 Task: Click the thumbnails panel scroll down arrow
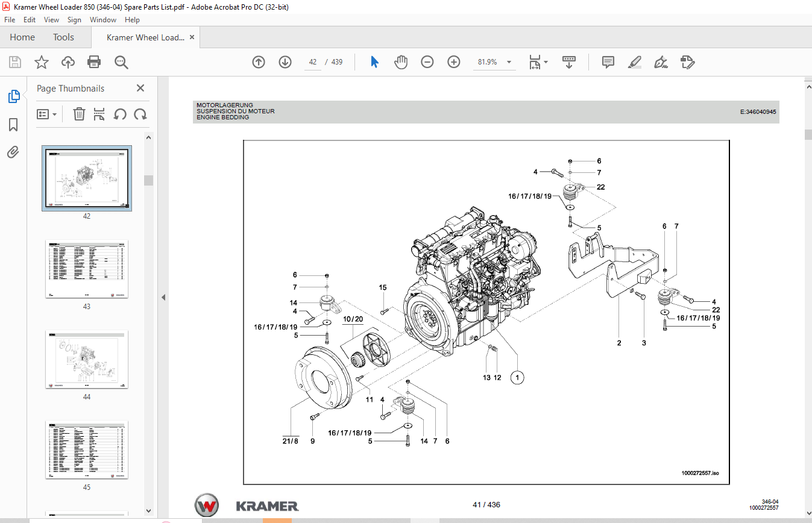pyautogui.click(x=148, y=510)
